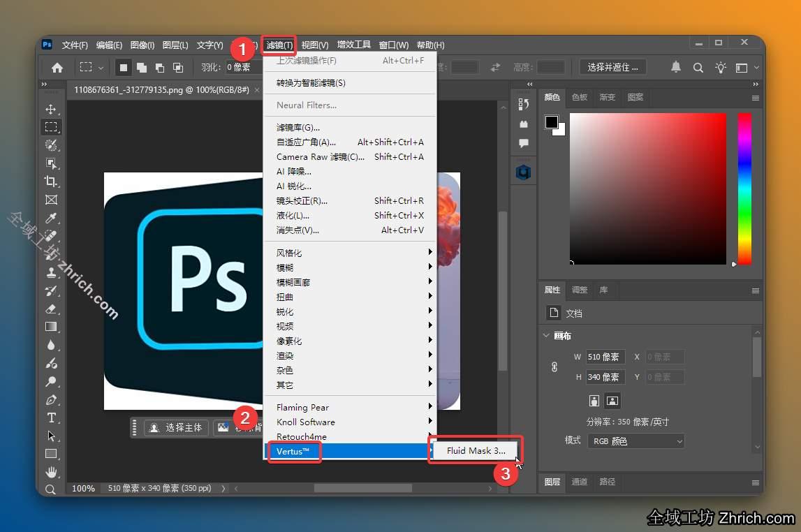
Task: Click the 选择主体 button
Action: (176, 428)
